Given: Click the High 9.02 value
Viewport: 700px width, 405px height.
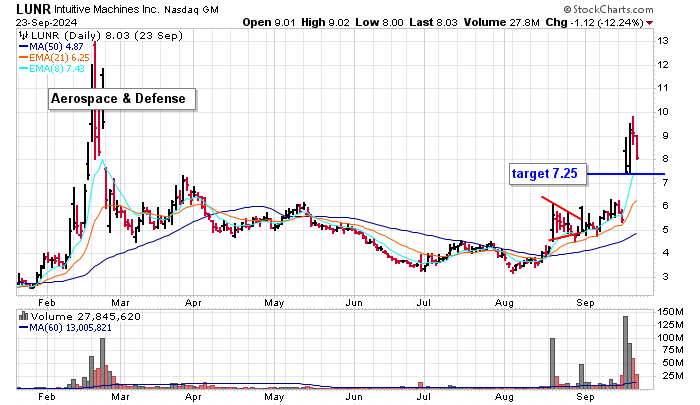Looking at the screenshot, I should coord(325,22).
